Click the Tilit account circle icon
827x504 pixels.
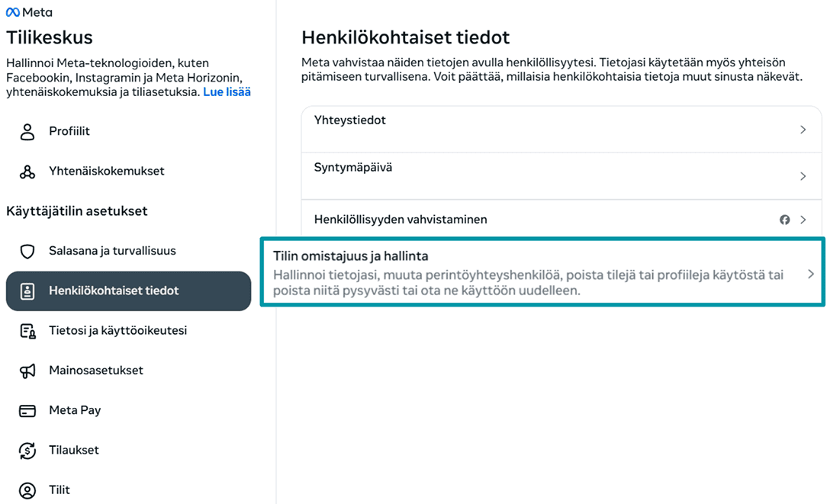27,490
